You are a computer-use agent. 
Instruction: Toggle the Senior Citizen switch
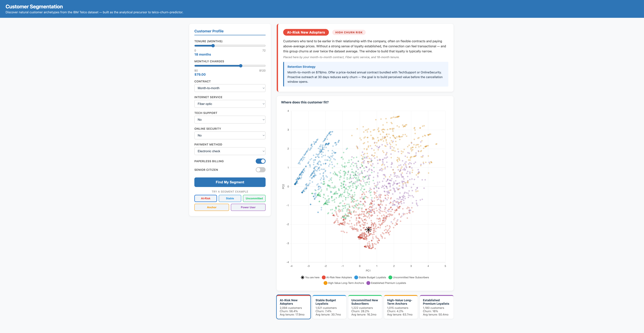pyautogui.click(x=261, y=170)
